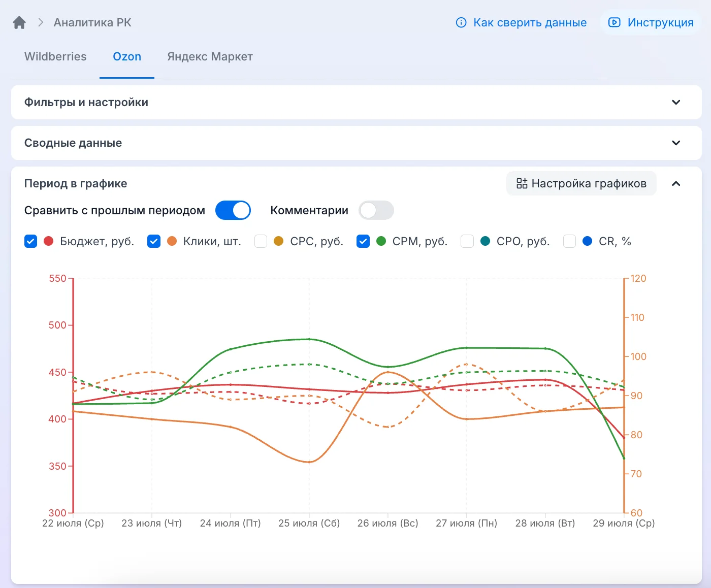Screen dimensions: 711x588
Task: Uncheck the 'Бюджет, руб.' checkbox
Action: 31,241
